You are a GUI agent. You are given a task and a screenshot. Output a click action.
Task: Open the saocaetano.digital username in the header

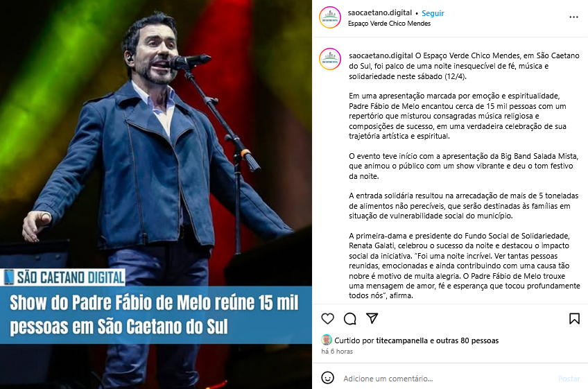[x=380, y=12]
